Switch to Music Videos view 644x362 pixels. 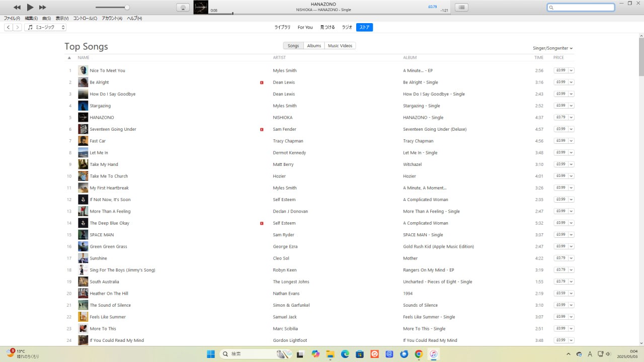point(340,46)
